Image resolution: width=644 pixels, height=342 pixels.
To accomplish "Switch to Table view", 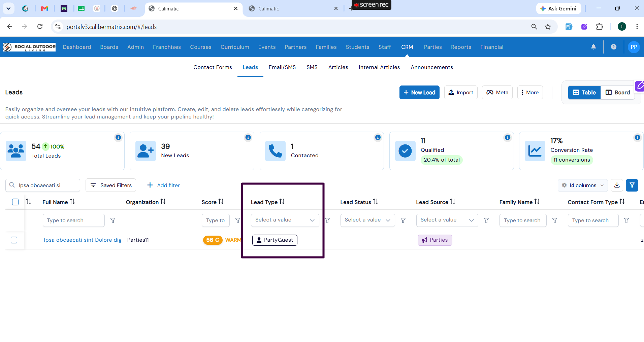I will click(x=584, y=93).
